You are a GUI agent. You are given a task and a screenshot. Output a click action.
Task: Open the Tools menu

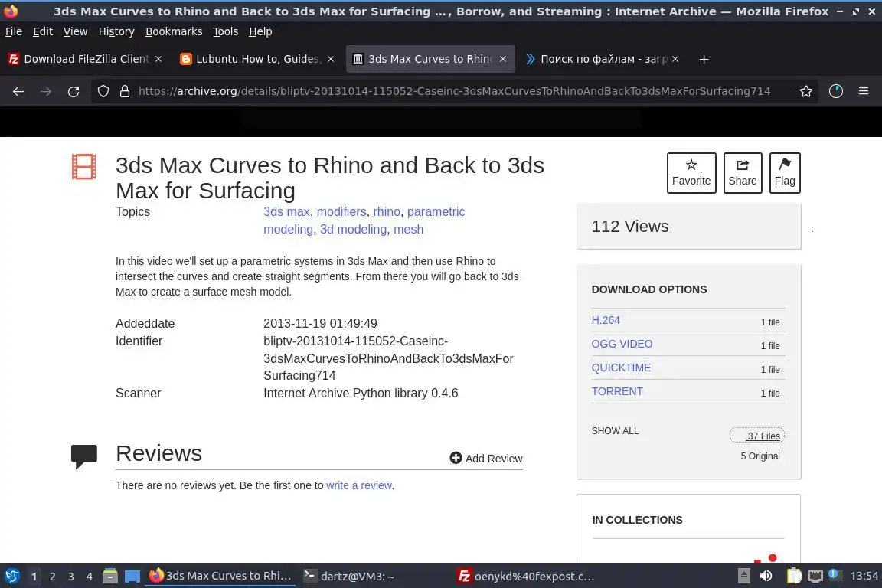pyautogui.click(x=226, y=31)
